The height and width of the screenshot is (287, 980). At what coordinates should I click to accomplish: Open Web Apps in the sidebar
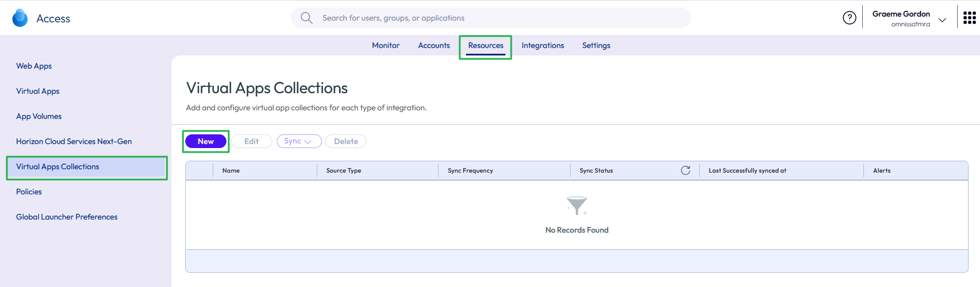(34, 66)
